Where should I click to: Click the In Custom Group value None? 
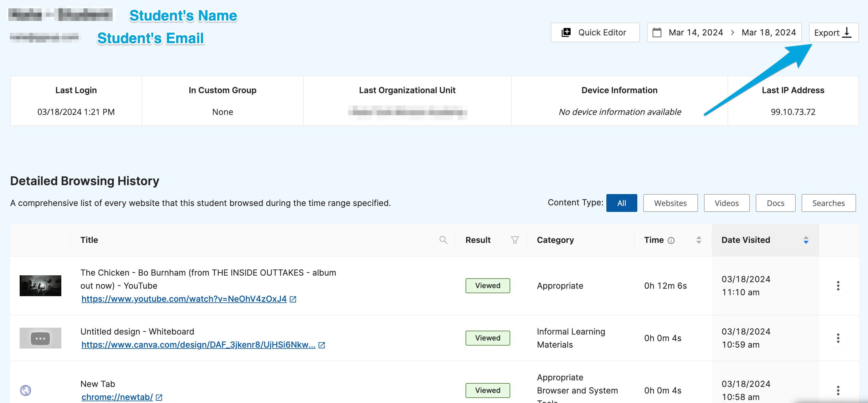pyautogui.click(x=222, y=112)
